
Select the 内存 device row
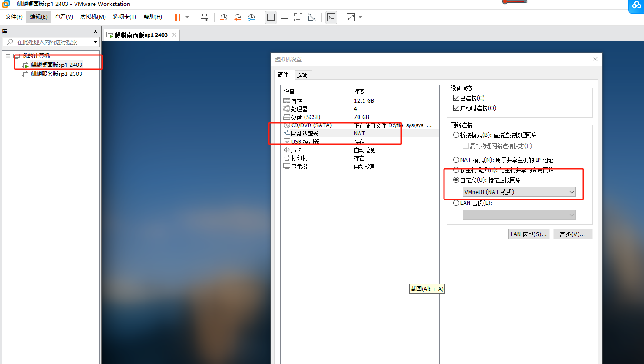(360, 101)
